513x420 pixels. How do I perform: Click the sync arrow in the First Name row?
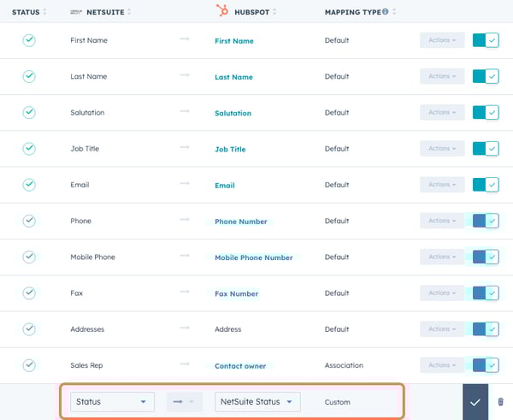pos(185,39)
